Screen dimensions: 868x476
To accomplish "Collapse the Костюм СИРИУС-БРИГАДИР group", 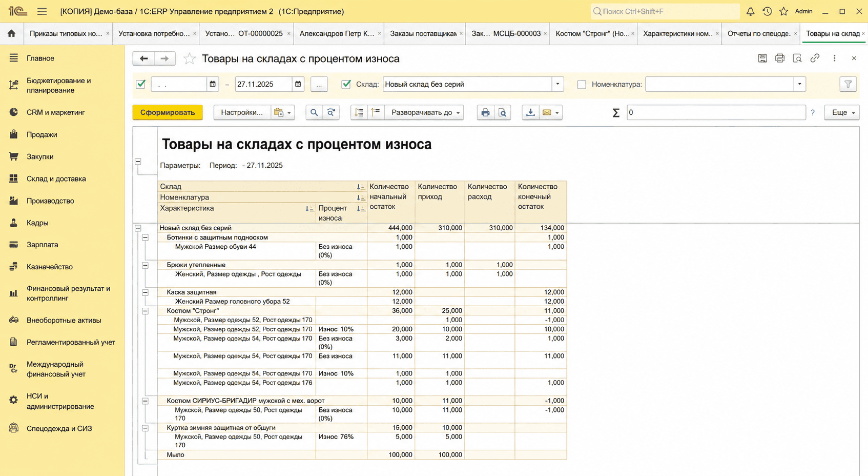I will tap(146, 401).
